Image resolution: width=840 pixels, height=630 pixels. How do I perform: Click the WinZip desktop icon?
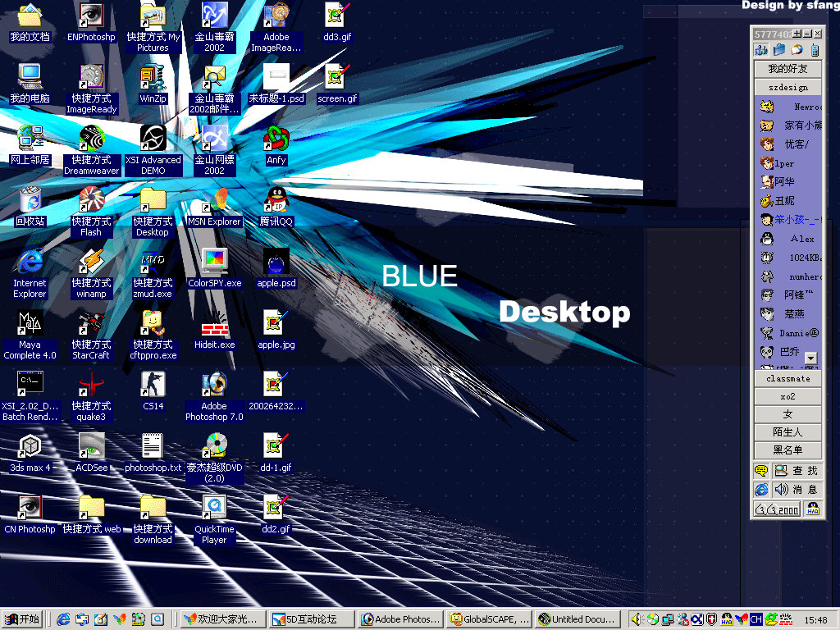pyautogui.click(x=153, y=77)
